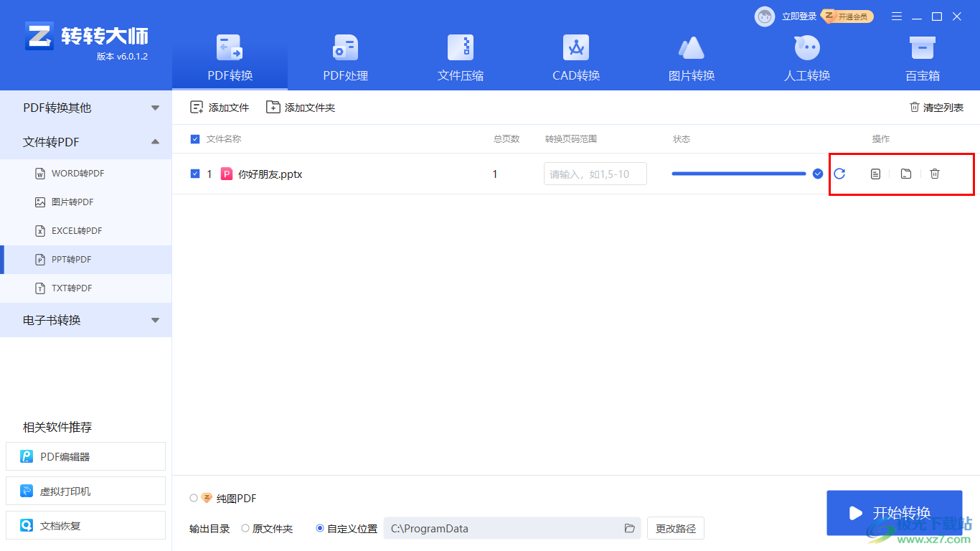This screenshot has height=551, width=980.
Task: Click the 操作 column header
Action: click(x=881, y=139)
